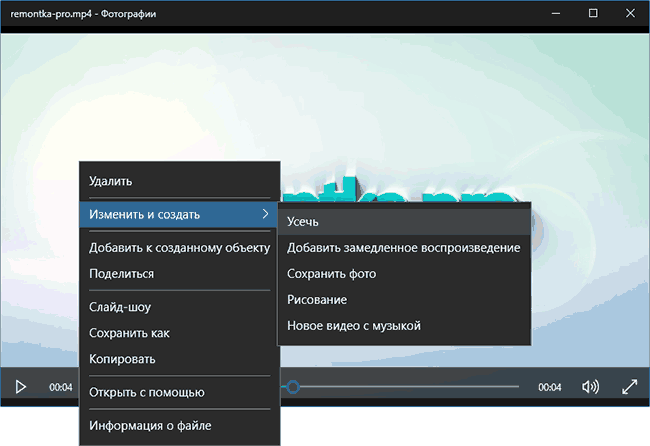Viewport: 650px width, 446px height.
Task: Open Рисование from the submenu
Action: coord(317,299)
